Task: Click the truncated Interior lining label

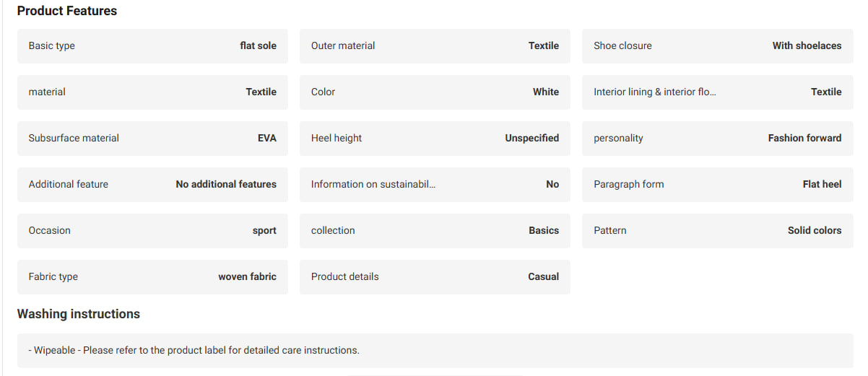Action: point(655,92)
